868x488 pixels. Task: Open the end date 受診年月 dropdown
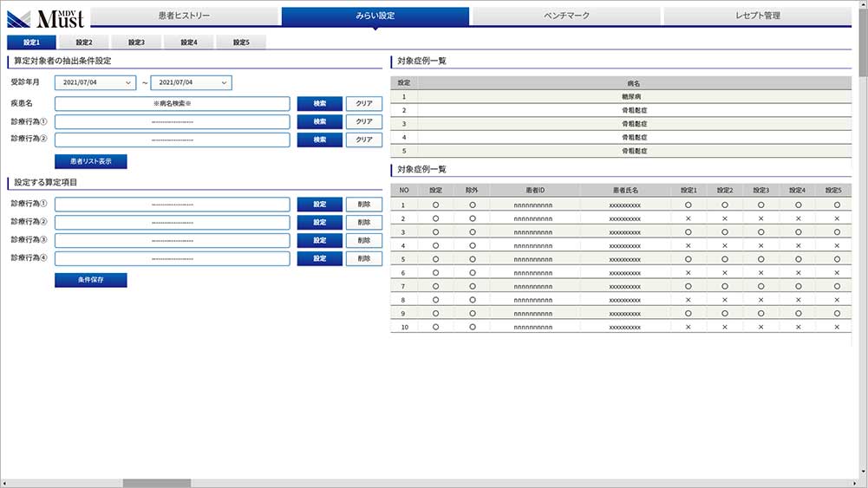(x=191, y=82)
